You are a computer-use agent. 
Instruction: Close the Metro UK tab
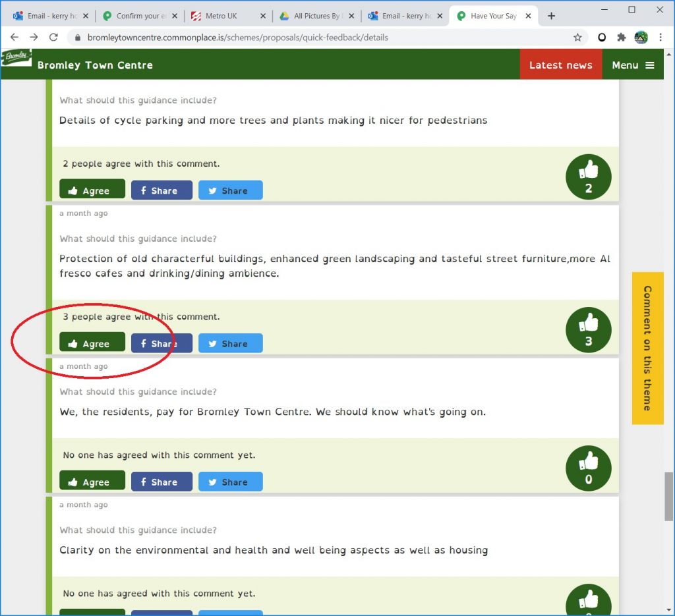coord(263,16)
